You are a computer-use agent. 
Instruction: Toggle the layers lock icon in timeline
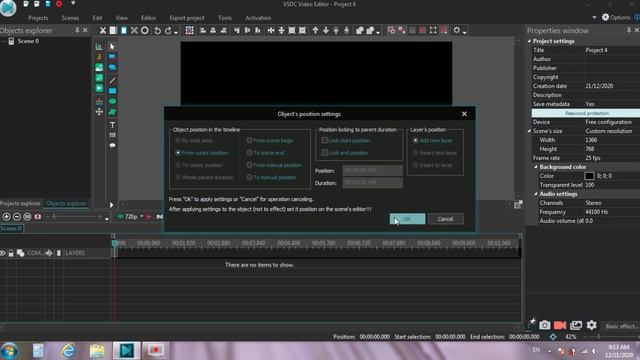[x=11, y=253]
